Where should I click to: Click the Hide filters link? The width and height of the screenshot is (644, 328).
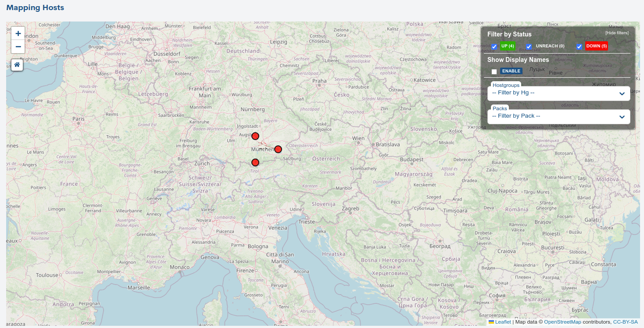pos(617,33)
